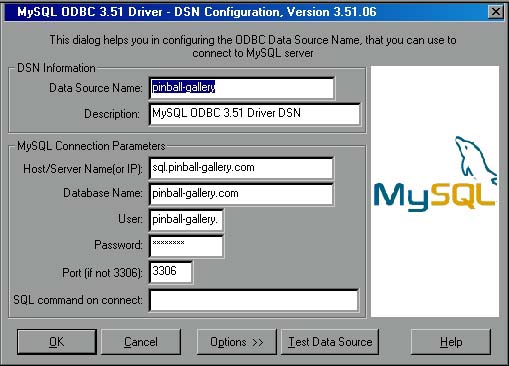The height and width of the screenshot is (366, 509).
Task: Click the dialog title bar text
Action: (197, 12)
